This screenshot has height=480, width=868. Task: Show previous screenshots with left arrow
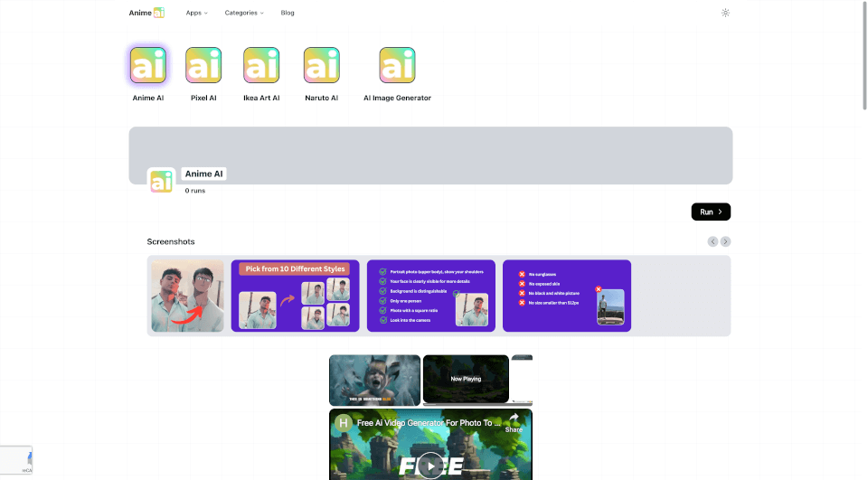712,241
